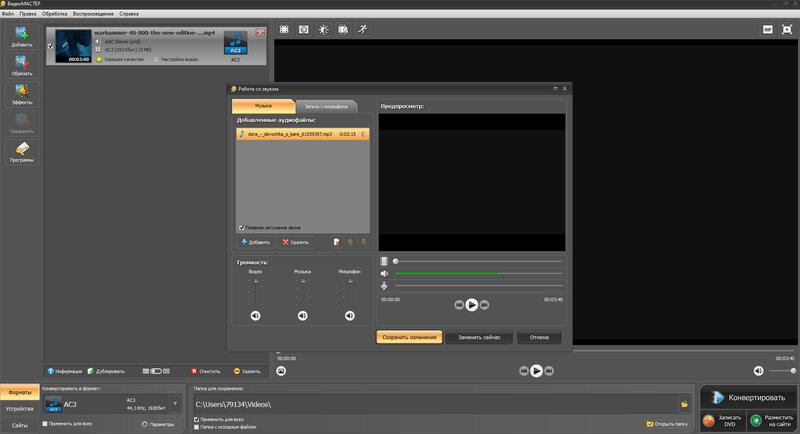Click Очистить to clear the file list
Screen dimensions: 800x434
pos(206,371)
